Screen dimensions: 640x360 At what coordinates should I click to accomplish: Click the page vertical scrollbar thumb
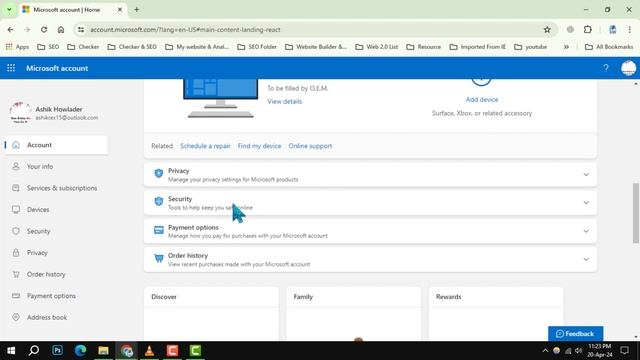636,213
